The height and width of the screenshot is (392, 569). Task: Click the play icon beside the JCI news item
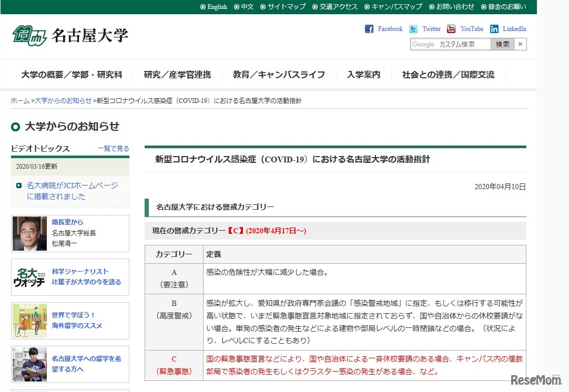click(19, 185)
